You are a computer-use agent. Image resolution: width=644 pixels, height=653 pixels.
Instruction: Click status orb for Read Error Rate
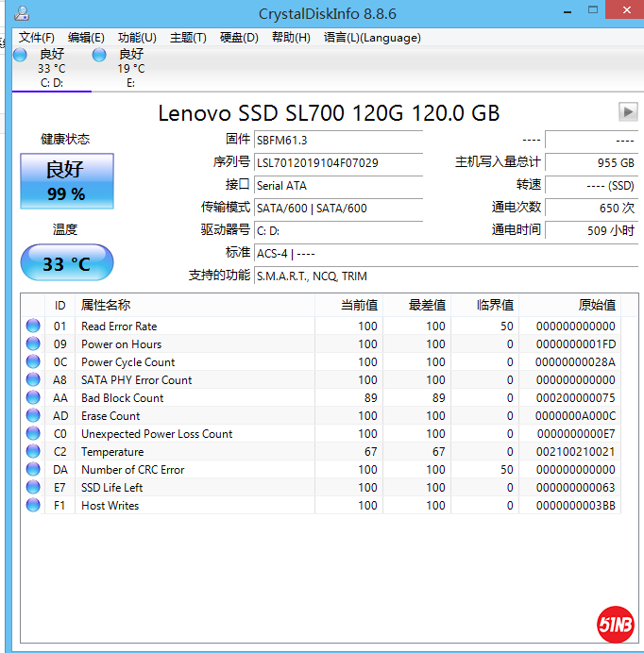pyautogui.click(x=33, y=326)
